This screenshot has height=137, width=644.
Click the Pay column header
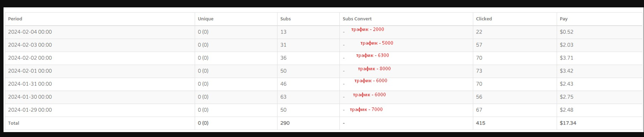pos(564,19)
